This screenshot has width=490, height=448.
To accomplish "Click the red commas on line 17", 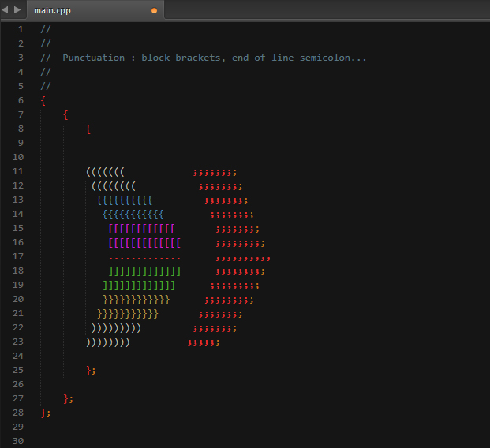I will pos(243,259).
